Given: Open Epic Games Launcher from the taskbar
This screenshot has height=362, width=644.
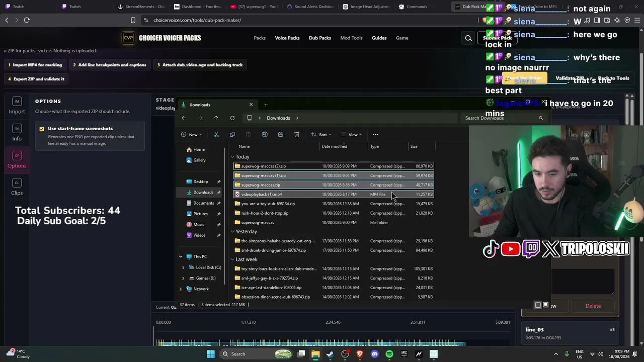Looking at the screenshot, I should [404, 354].
